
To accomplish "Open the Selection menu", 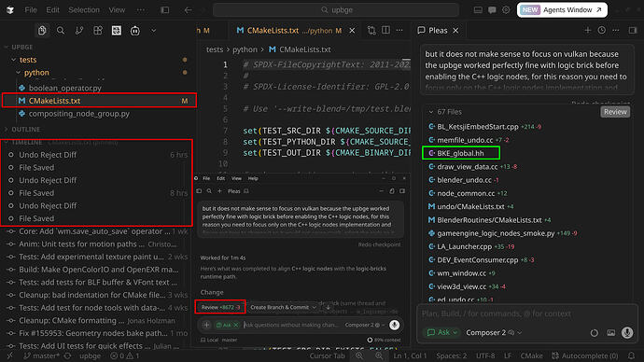I will 84,10.
